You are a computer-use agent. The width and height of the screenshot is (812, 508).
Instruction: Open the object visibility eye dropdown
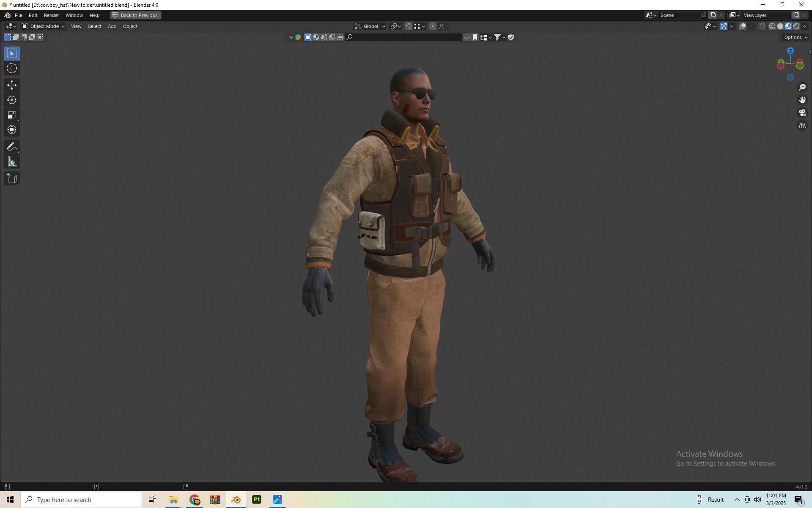(x=710, y=26)
